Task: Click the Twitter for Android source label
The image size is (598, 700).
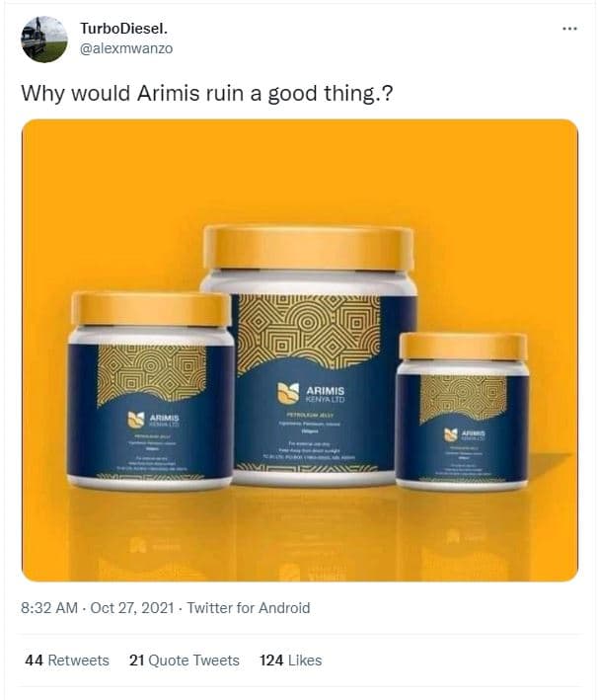Action: (x=248, y=607)
